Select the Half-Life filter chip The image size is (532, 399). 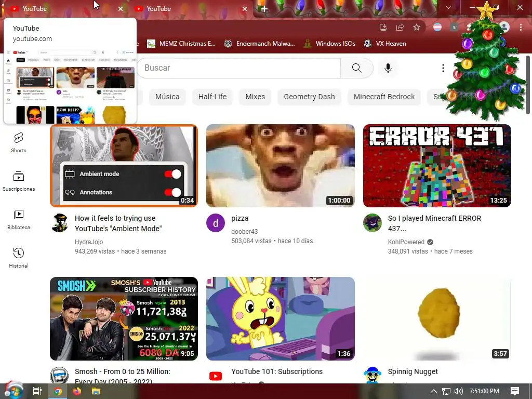212,97
